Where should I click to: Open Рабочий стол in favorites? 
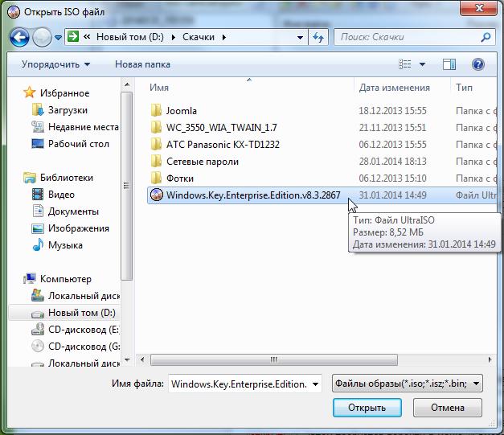[78, 144]
